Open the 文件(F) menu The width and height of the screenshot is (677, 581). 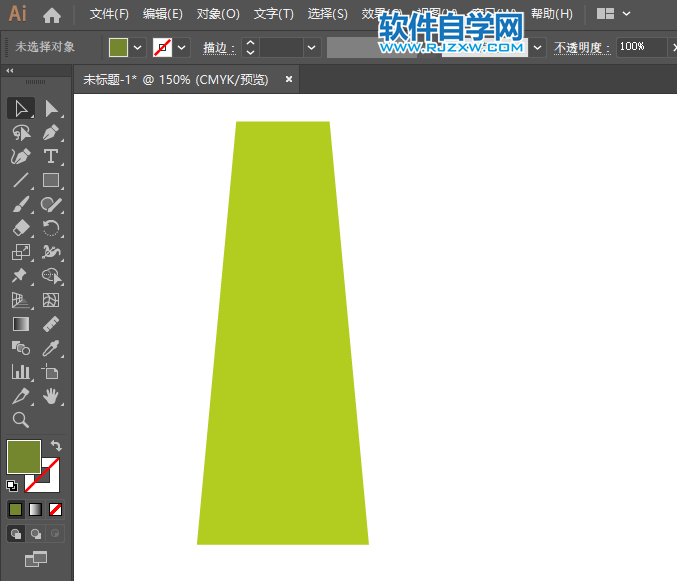[109, 14]
